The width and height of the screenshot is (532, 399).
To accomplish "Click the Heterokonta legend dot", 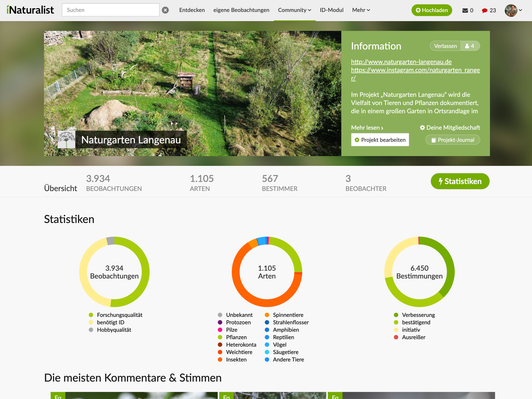I will (220, 345).
